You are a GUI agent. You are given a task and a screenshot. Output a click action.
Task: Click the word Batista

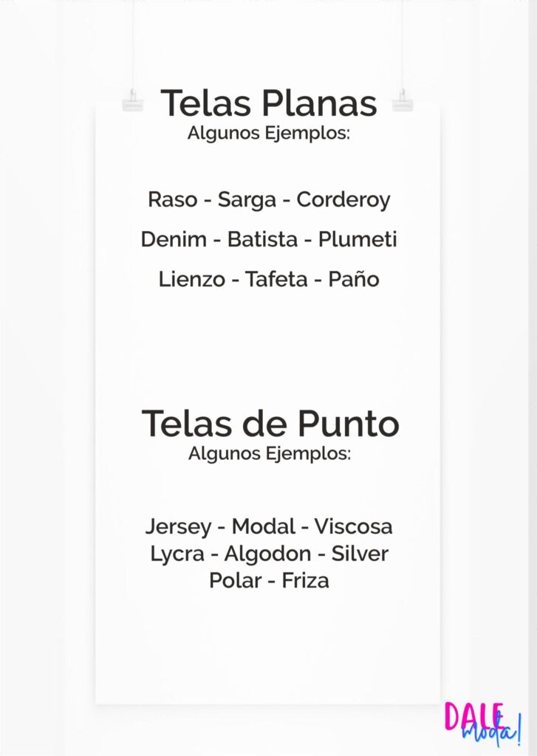point(262,240)
